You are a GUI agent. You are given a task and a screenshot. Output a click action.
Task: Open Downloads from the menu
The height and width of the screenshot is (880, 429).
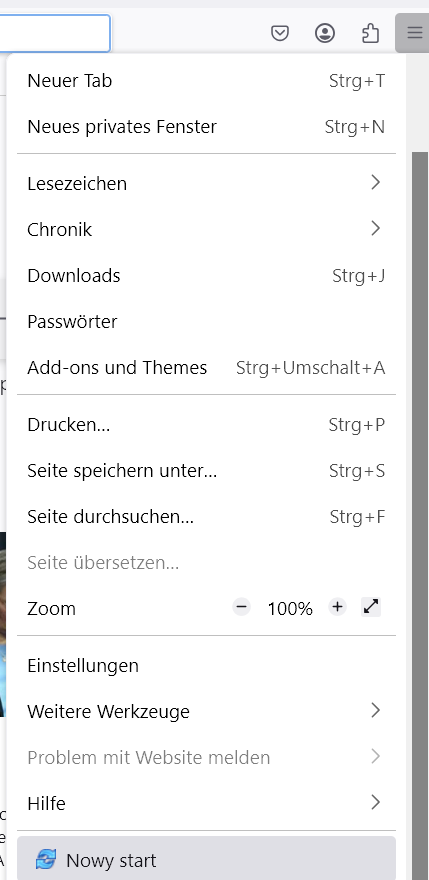point(207,276)
